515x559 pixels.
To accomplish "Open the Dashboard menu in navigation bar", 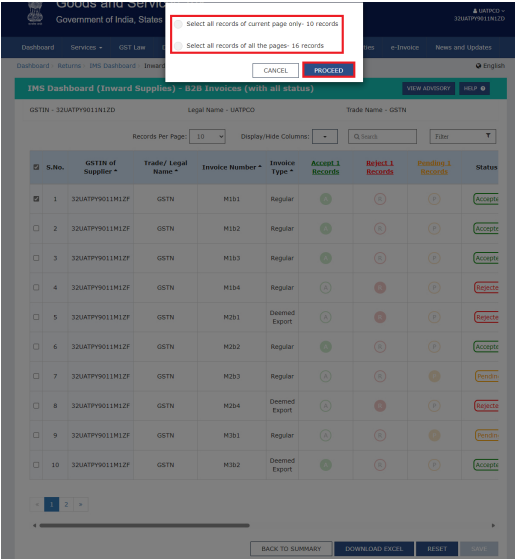I will pos(38,47).
